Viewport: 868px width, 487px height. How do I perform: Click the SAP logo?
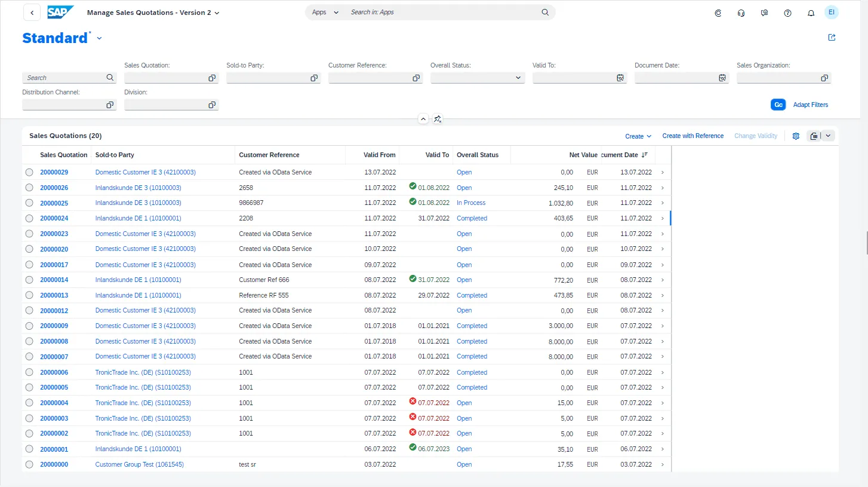click(60, 12)
